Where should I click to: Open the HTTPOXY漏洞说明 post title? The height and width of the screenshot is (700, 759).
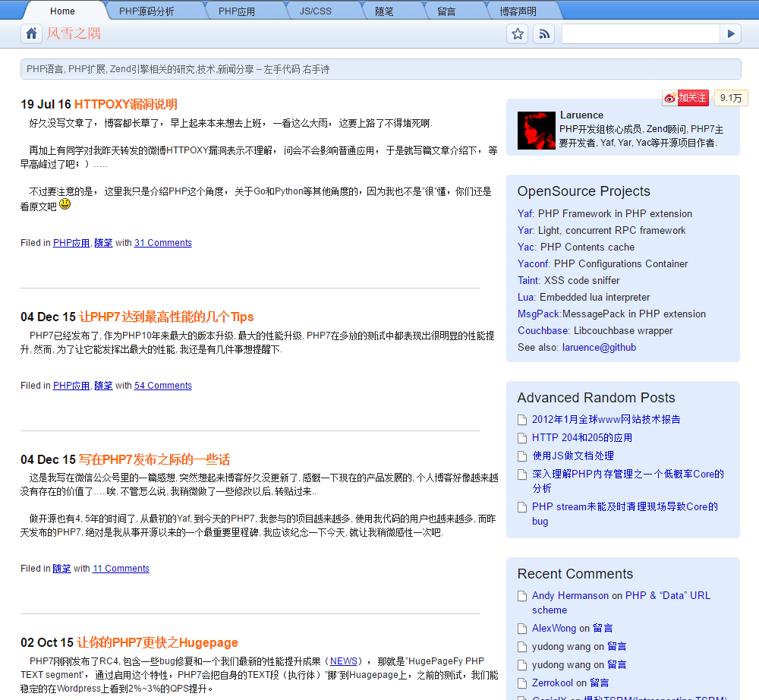[126, 104]
